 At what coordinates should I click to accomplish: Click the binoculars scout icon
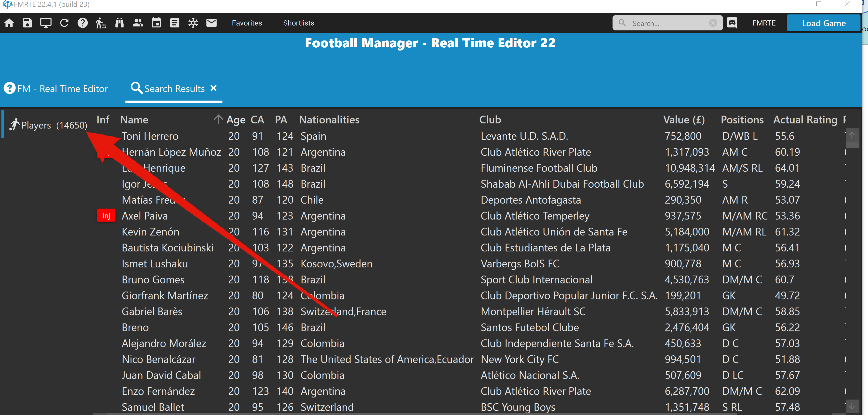click(x=119, y=23)
